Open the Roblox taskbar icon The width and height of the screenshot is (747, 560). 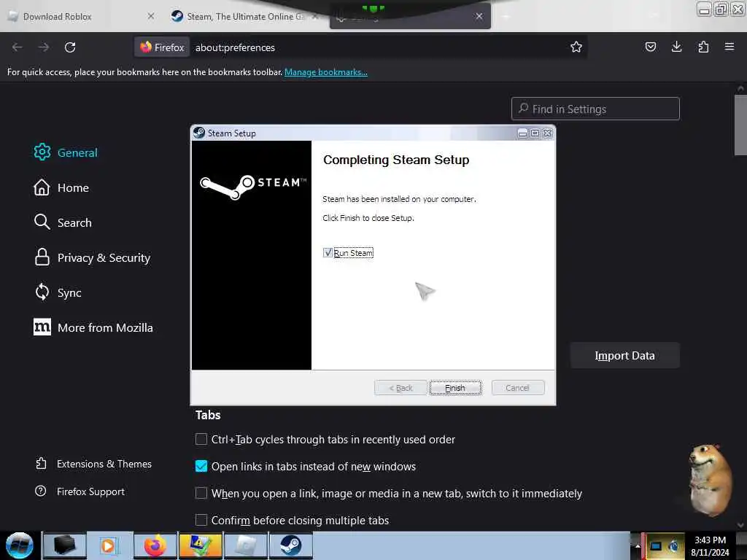pyautogui.click(x=245, y=545)
